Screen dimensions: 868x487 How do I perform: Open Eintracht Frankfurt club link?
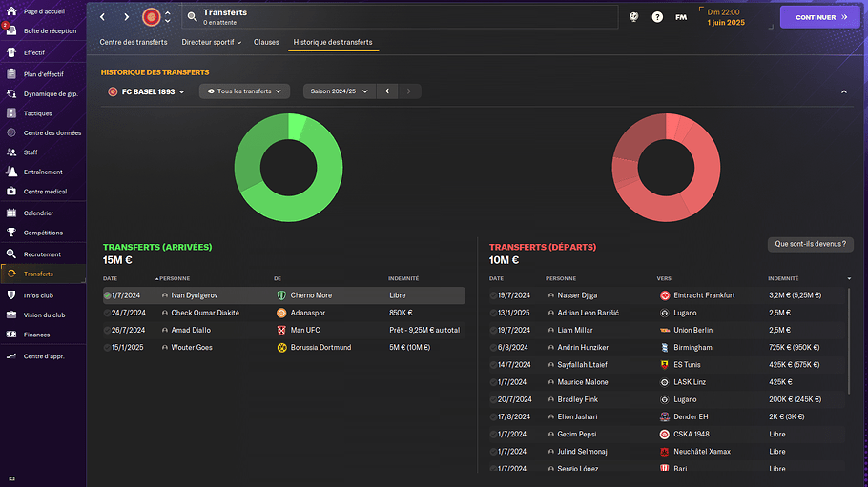(704, 295)
